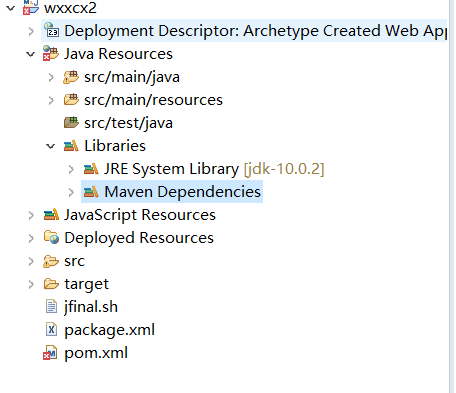Image resolution: width=456 pixels, height=393 pixels.
Task: Select the wxxcx2 project label
Action: [x=70, y=8]
